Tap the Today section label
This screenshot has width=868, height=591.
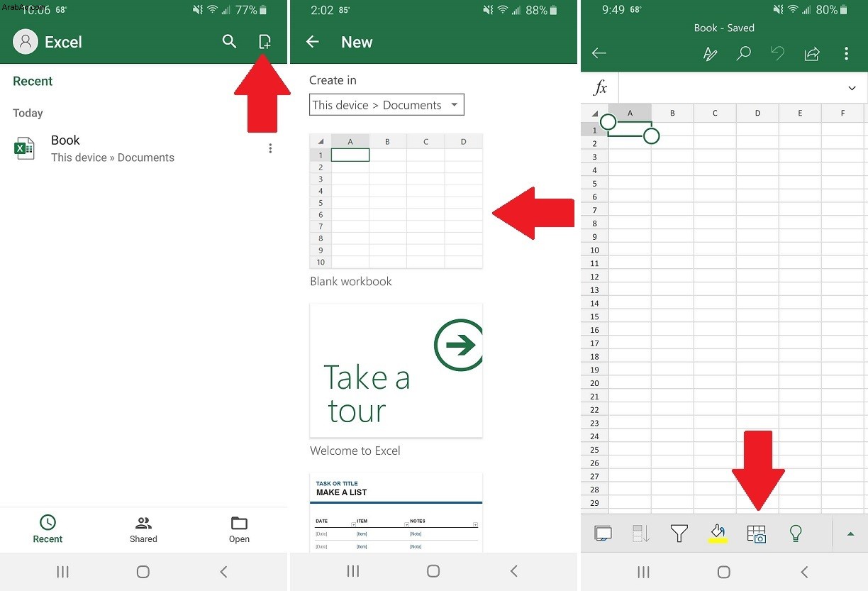tap(28, 113)
